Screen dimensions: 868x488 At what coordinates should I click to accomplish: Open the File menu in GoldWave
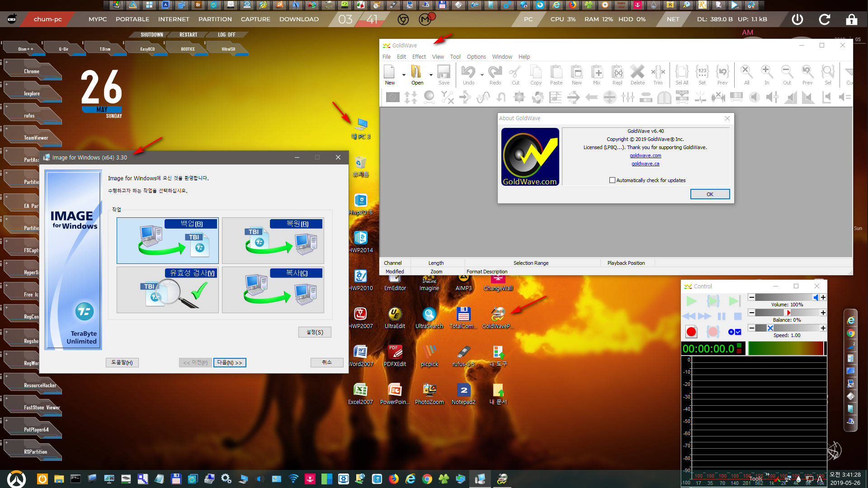[387, 56]
